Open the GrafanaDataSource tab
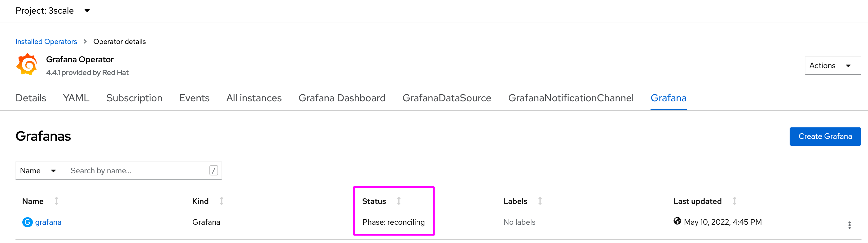 tap(446, 98)
